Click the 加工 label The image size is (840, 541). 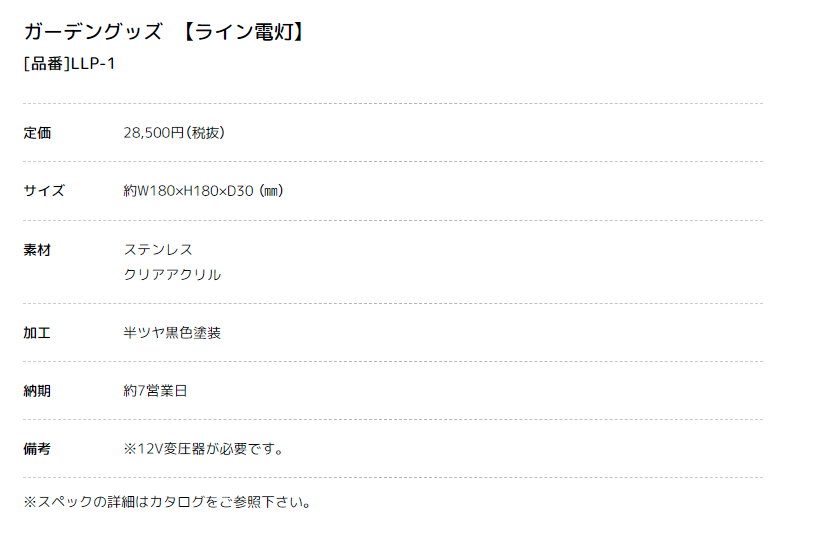click(x=37, y=333)
